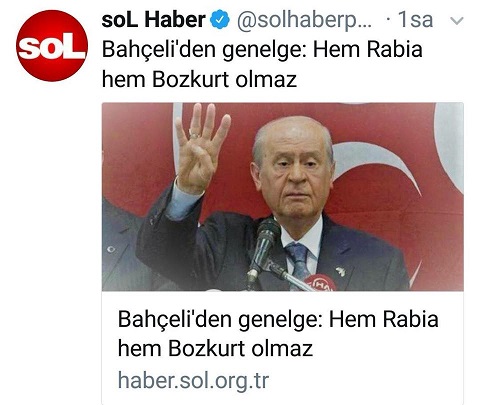
Task: Click the man's face in the card image
Action: 293,173
